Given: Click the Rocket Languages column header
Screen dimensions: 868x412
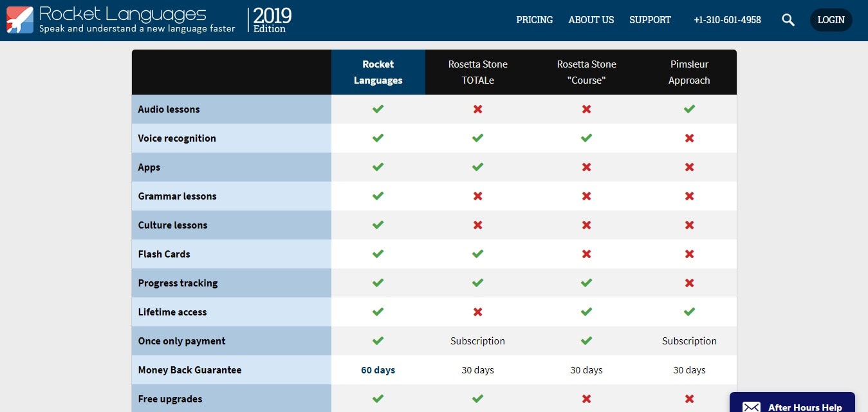Looking at the screenshot, I should (378, 72).
